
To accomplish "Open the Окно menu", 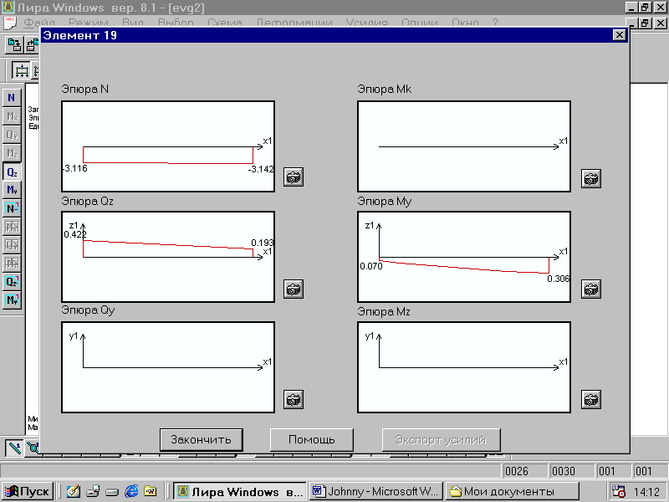I will 465,22.
